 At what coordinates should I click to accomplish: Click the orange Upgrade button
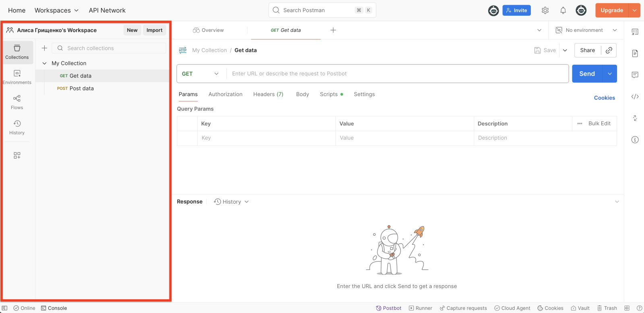(x=612, y=10)
